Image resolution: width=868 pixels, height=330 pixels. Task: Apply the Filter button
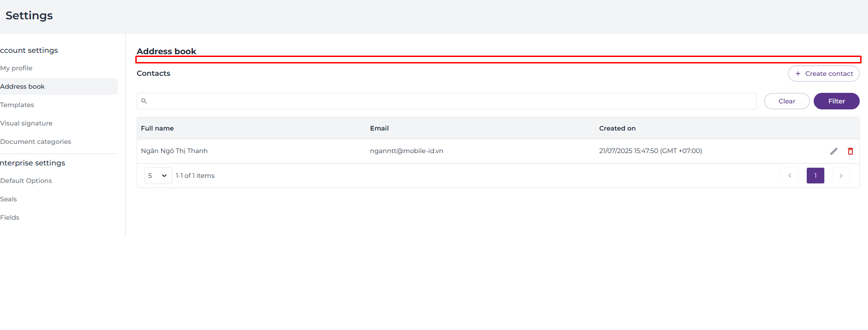pyautogui.click(x=836, y=101)
